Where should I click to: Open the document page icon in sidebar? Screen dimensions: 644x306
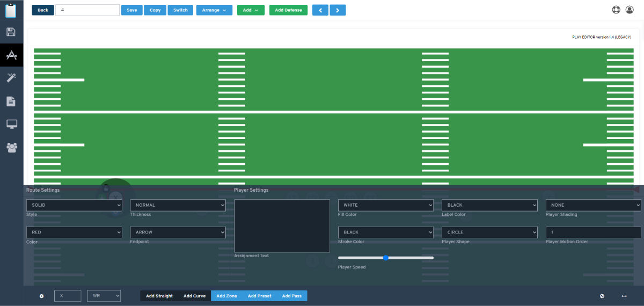pos(11,101)
